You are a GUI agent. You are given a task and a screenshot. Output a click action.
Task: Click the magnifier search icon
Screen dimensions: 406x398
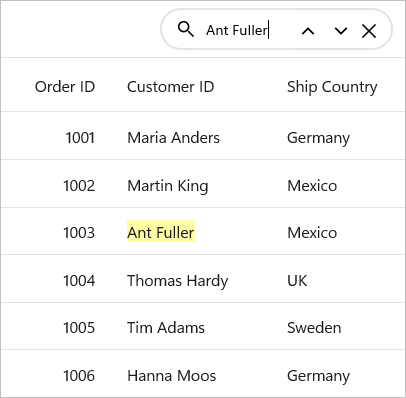coord(186,29)
